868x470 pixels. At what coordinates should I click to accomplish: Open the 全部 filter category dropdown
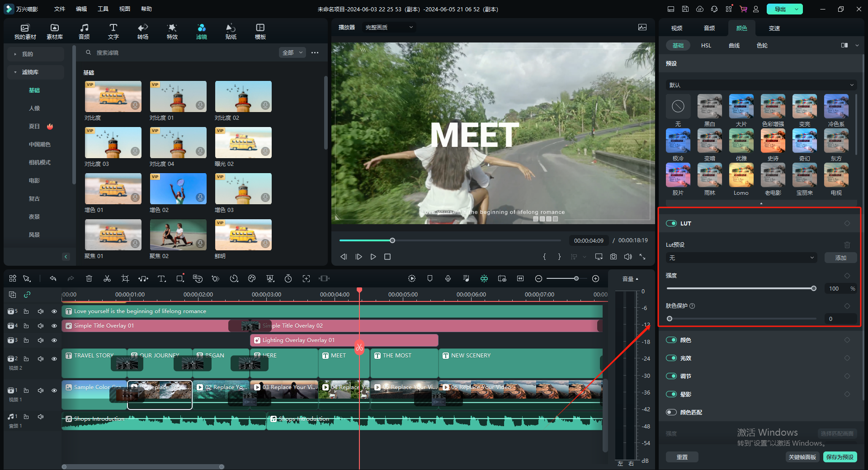[x=292, y=52]
